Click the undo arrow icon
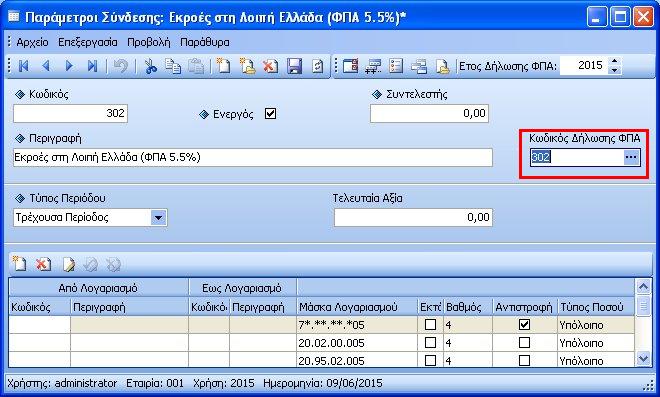Viewport: 660px width, 397px height. click(121, 66)
